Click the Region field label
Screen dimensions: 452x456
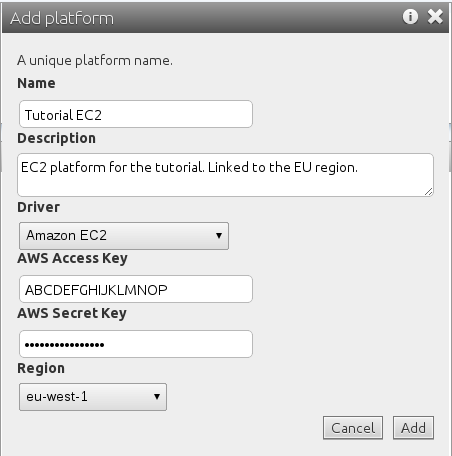click(41, 369)
